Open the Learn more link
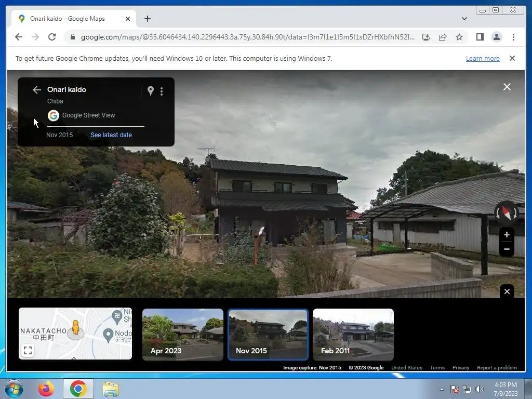Screen dimensions: 532x399 pos(483,58)
